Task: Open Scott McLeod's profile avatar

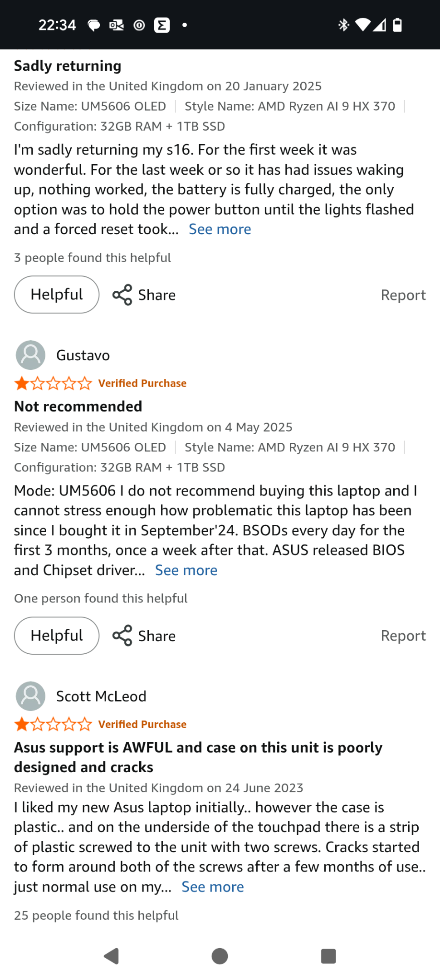Action: (30, 696)
